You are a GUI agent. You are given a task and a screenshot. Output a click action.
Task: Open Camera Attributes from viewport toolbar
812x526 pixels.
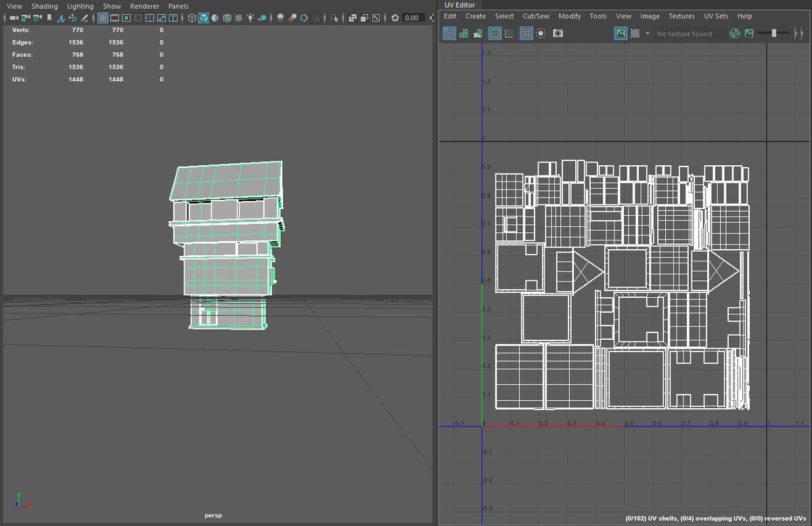pyautogui.click(x=36, y=18)
